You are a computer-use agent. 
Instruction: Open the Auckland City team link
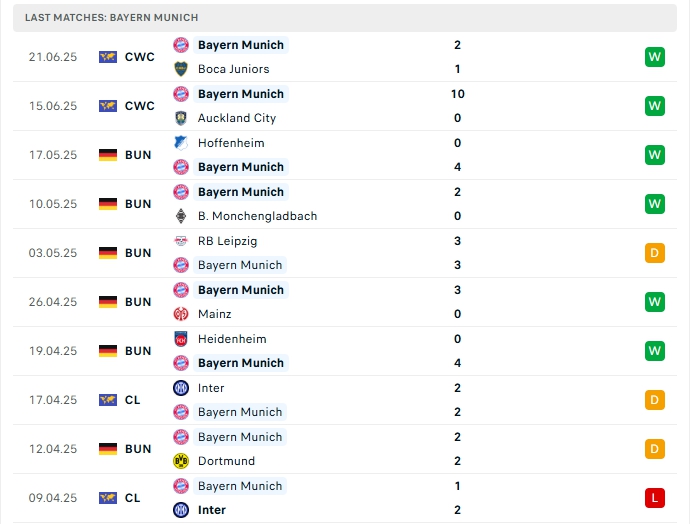pyautogui.click(x=237, y=118)
